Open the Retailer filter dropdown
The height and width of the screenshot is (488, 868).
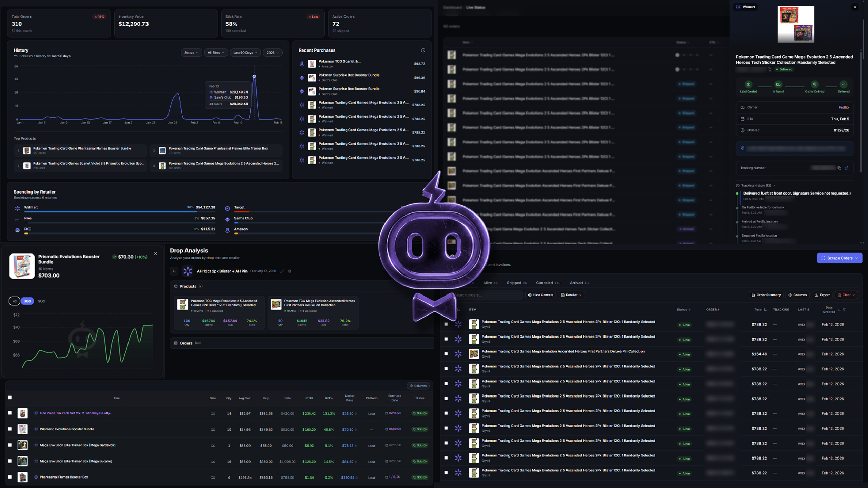pyautogui.click(x=571, y=295)
